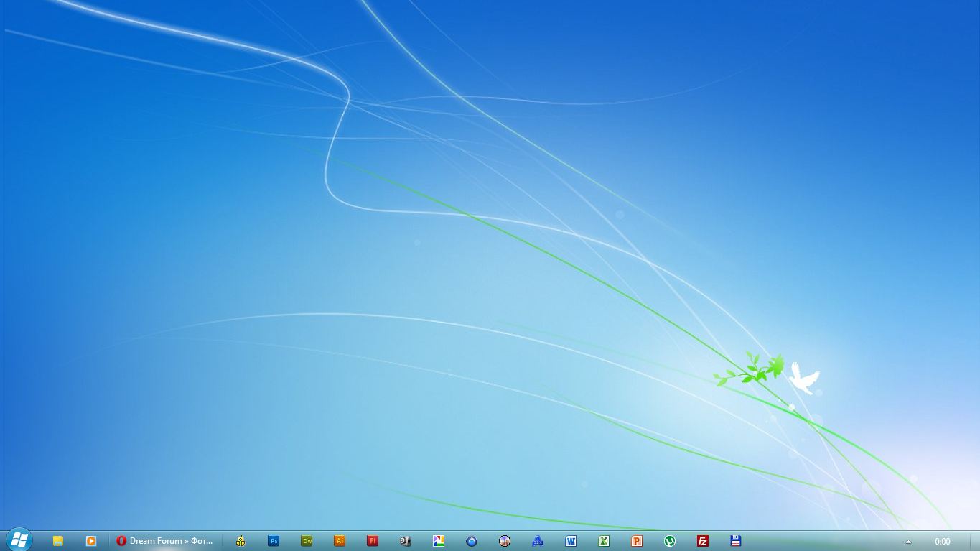The image size is (980, 551).
Task: Launch Microsoft Excel from taskbar
Action: click(x=604, y=541)
